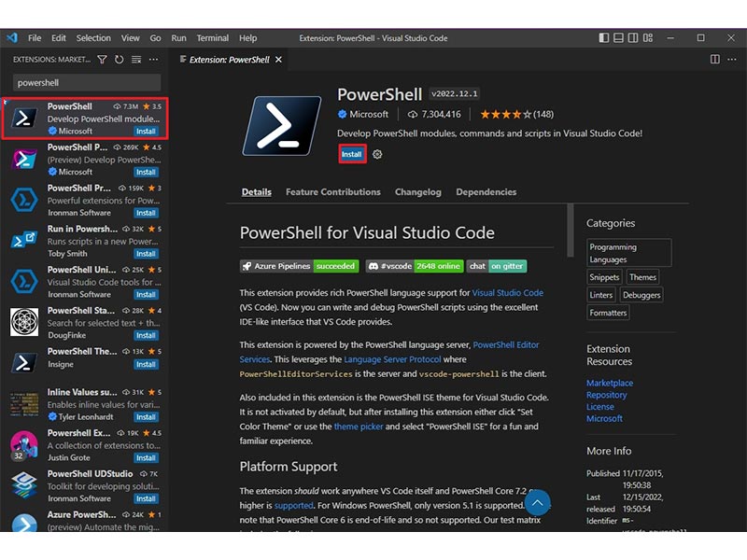Open the Run menu

178,38
